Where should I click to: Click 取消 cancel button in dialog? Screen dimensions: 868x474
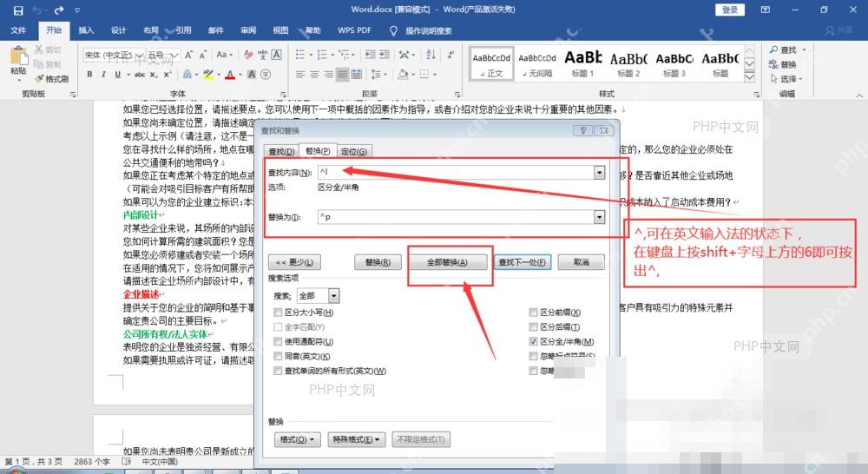(x=582, y=262)
